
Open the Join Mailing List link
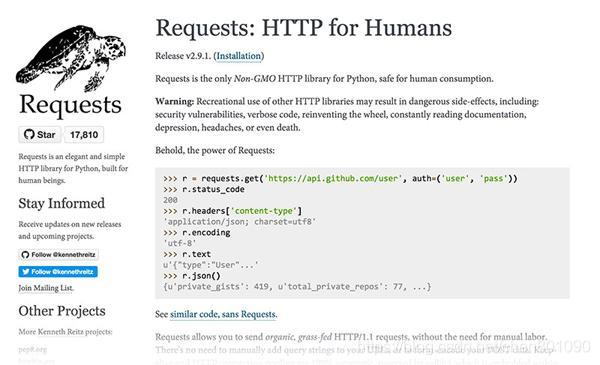click(46, 288)
